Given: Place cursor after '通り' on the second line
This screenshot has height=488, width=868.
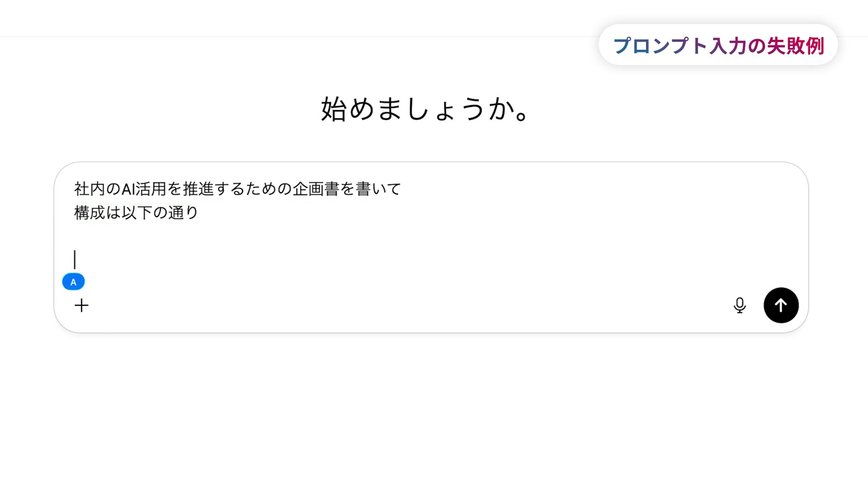Looking at the screenshot, I should pyautogui.click(x=199, y=213).
